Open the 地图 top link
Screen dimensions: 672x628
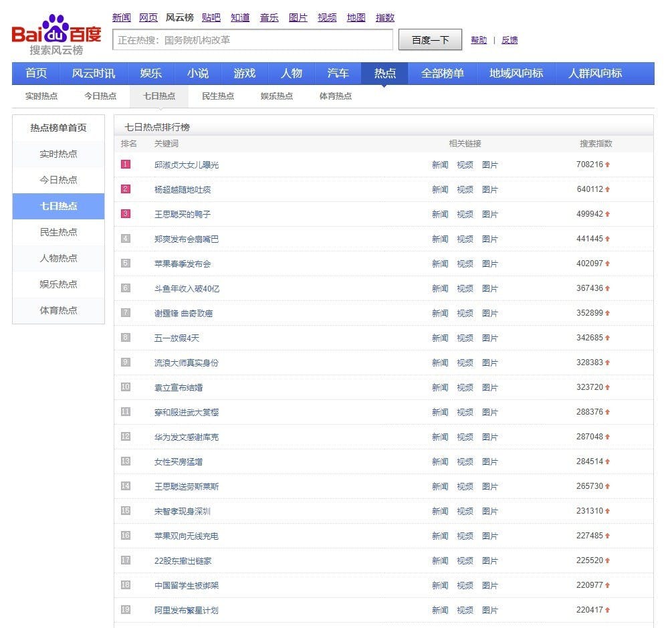coord(356,17)
